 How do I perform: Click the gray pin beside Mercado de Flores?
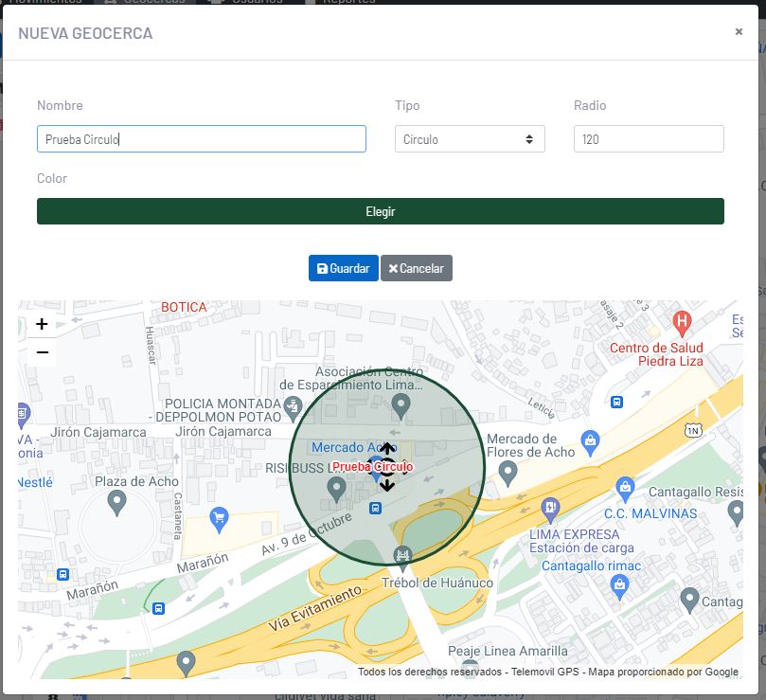coord(508,474)
